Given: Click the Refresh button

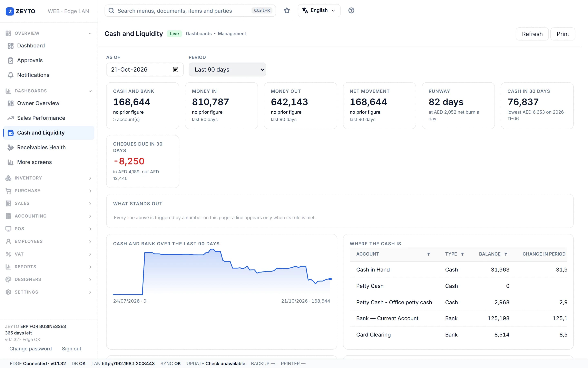Looking at the screenshot, I should pyautogui.click(x=532, y=34).
